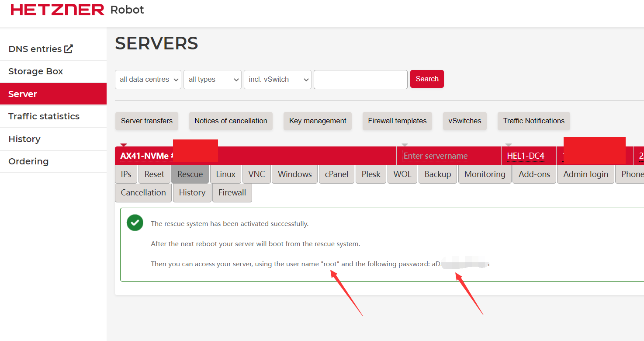Click the AX41-NVMe server name
Viewport: 644px width, 341px height.
pyautogui.click(x=147, y=156)
